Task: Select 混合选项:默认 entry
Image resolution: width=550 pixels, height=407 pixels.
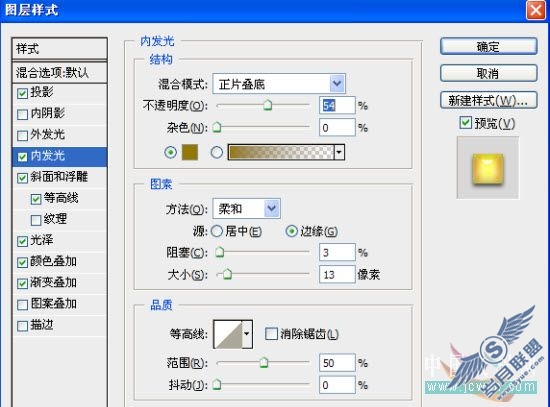Action: tap(60, 73)
